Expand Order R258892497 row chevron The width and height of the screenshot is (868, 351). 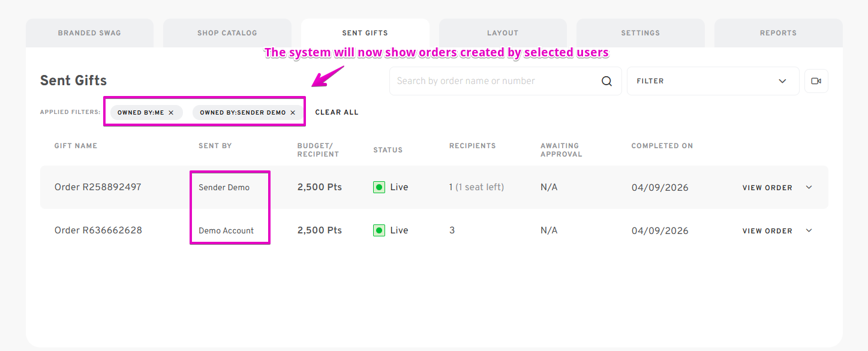[x=809, y=187]
